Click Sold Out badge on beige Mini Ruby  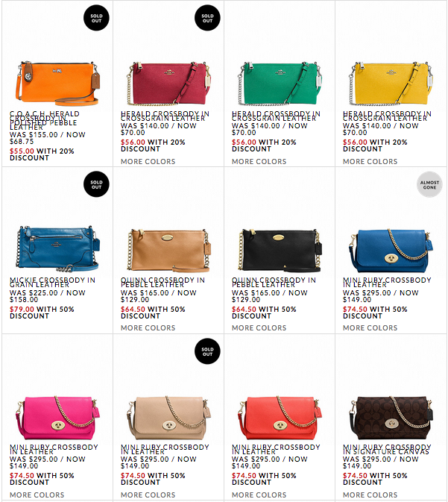click(x=207, y=351)
